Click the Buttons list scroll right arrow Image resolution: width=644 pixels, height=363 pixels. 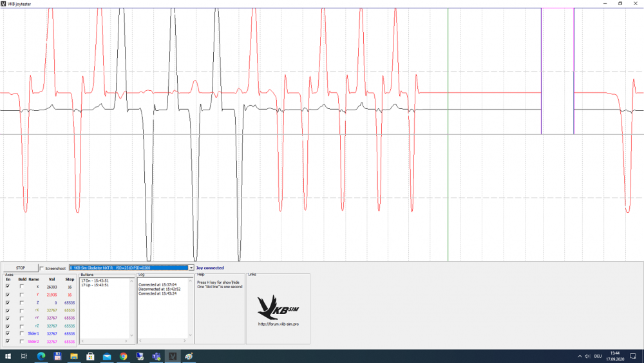126,341
